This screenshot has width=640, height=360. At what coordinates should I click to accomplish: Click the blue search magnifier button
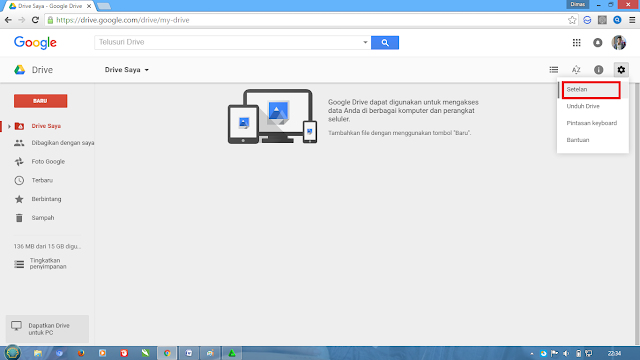tap(385, 42)
